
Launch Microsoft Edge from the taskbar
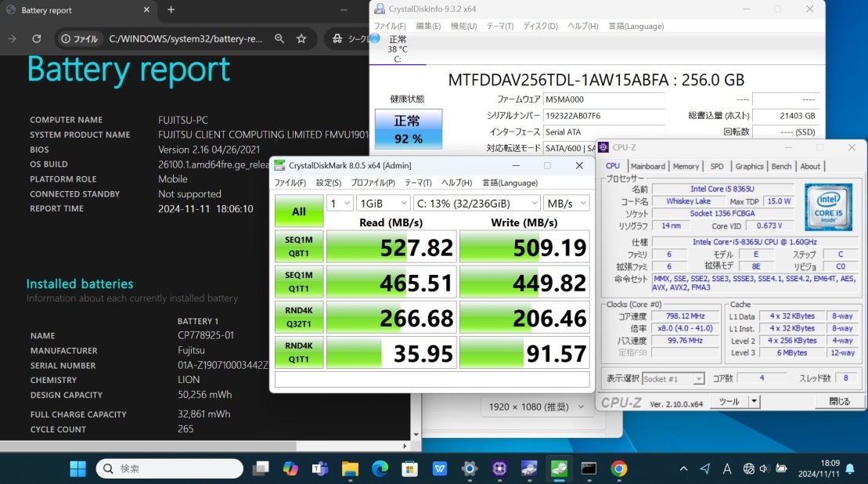click(x=380, y=468)
